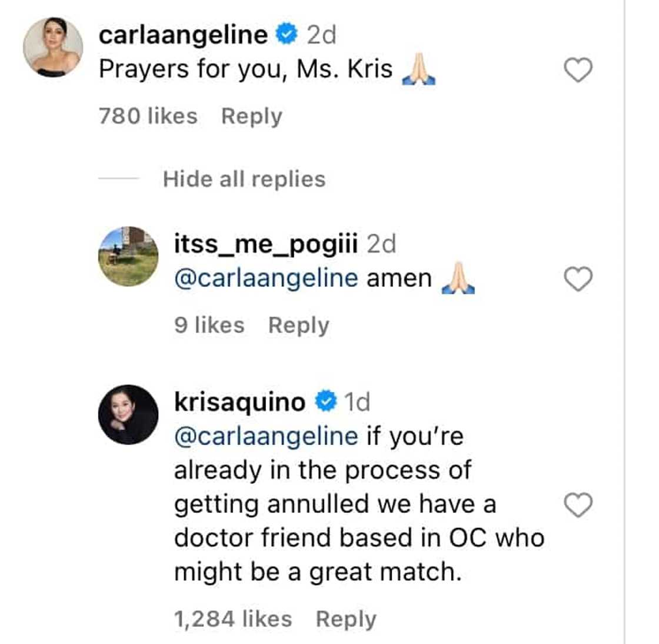
Task: Reply to carlaangeline's prayers comment
Action: point(251,116)
